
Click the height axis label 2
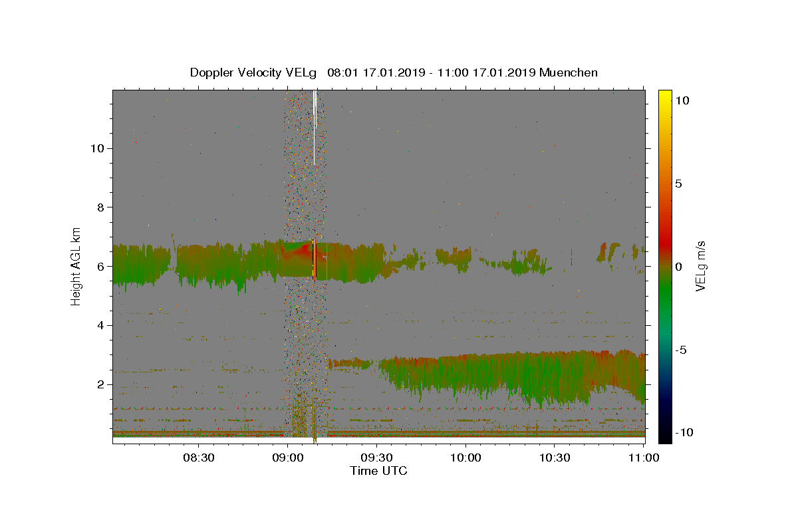[99, 384]
